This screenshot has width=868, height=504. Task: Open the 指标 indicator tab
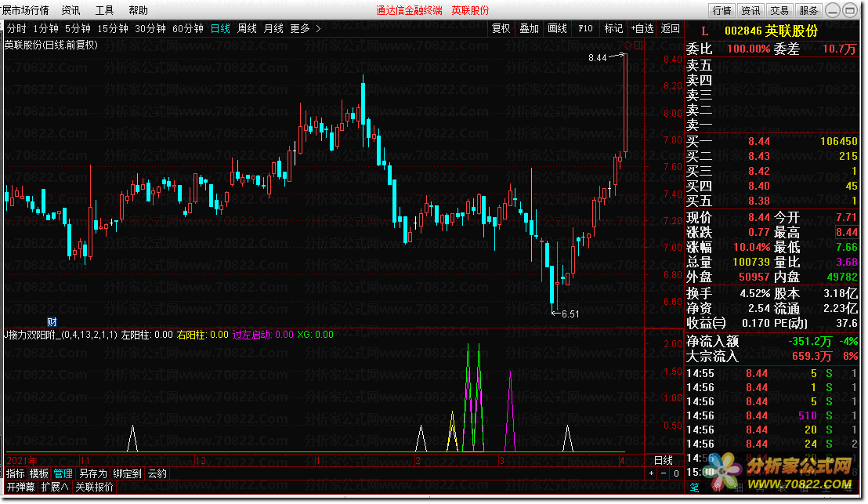[16, 473]
